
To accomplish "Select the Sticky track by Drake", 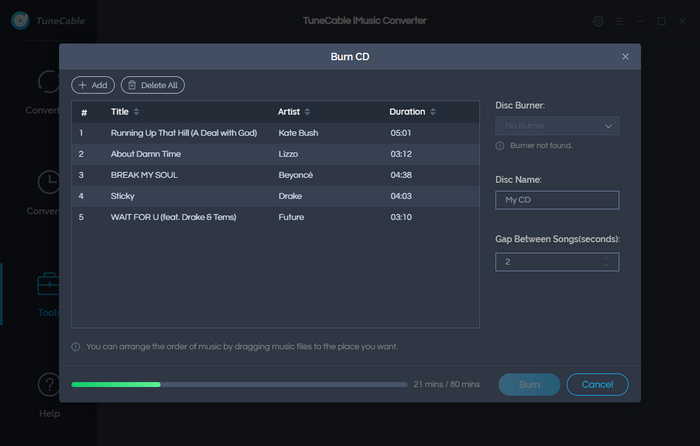I will (x=275, y=196).
